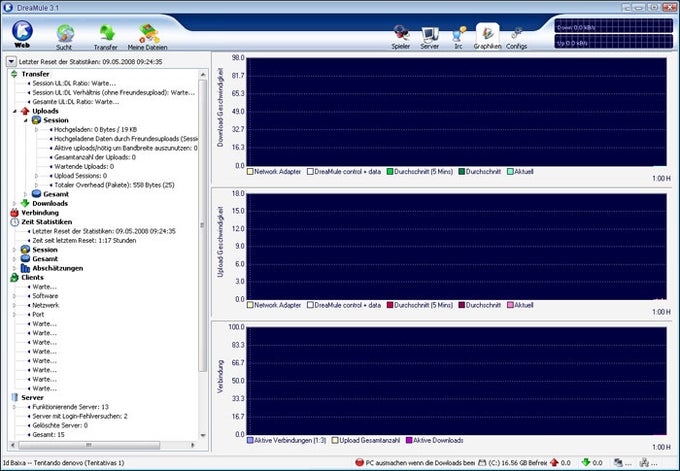The image size is (680, 471).
Task: Click the Clients tree icon
Action: pyautogui.click(x=14, y=277)
